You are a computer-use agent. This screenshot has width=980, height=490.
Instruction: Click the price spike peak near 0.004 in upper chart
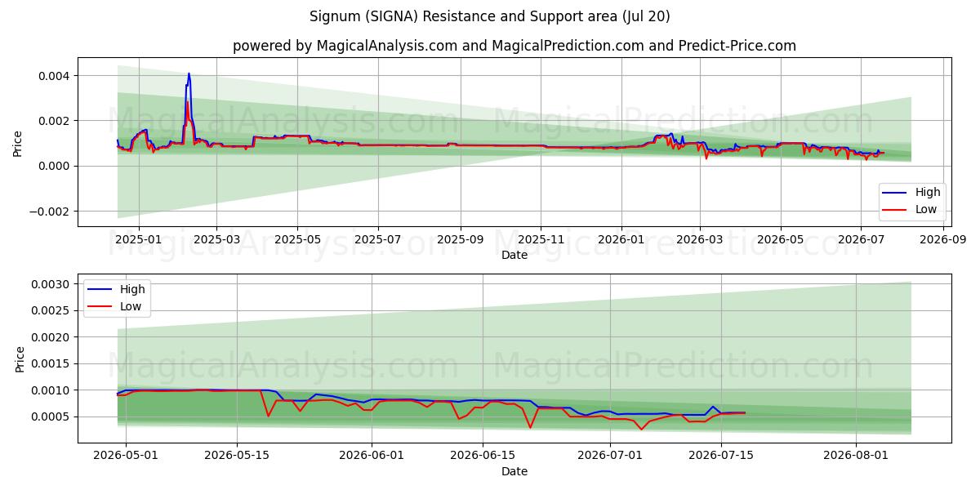tap(189, 73)
